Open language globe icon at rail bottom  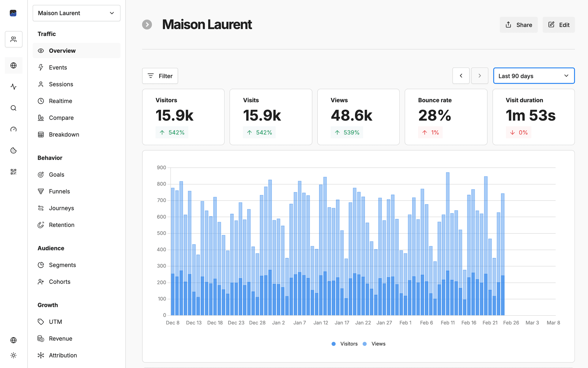tap(13, 340)
